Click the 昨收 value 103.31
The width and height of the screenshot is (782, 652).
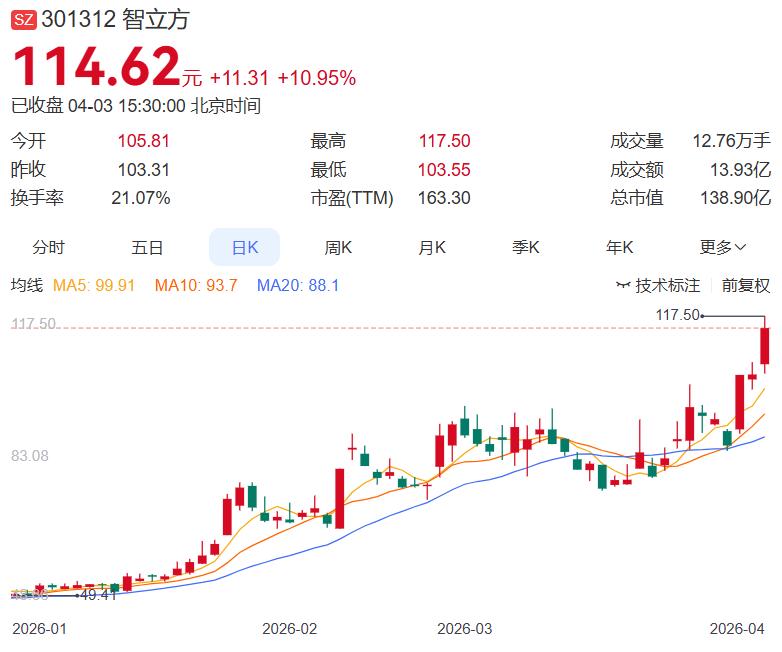144,170
